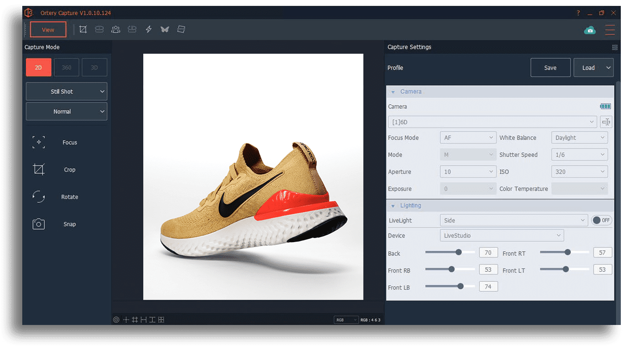Open the Shutter Speed 1/6 dropdown
The height and width of the screenshot is (360, 644).
579,155
